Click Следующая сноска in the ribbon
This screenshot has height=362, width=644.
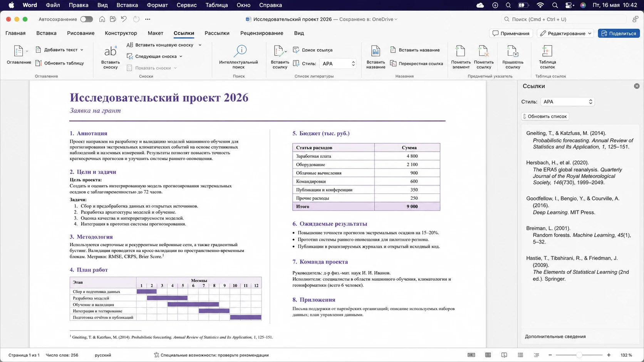pos(152,57)
